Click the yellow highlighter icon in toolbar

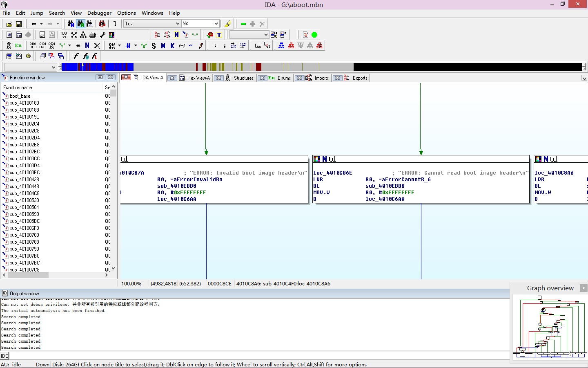228,24
